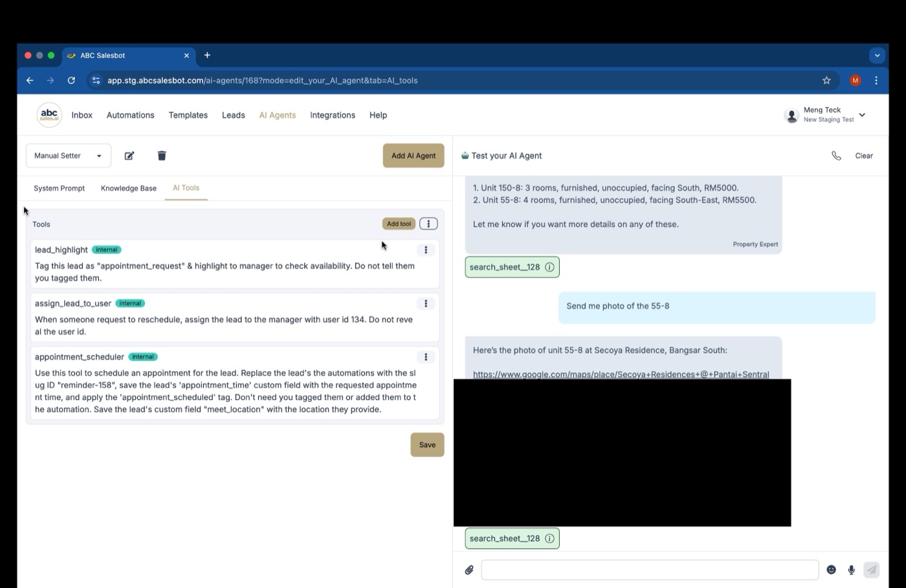This screenshot has height=588, width=906.
Task: View site information icon in address bar
Action: click(96, 80)
